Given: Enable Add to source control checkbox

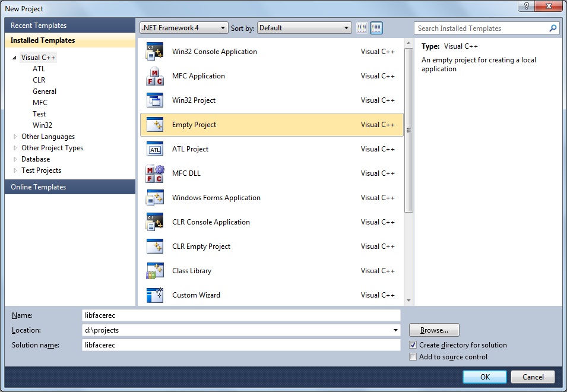Looking at the screenshot, I should point(413,357).
